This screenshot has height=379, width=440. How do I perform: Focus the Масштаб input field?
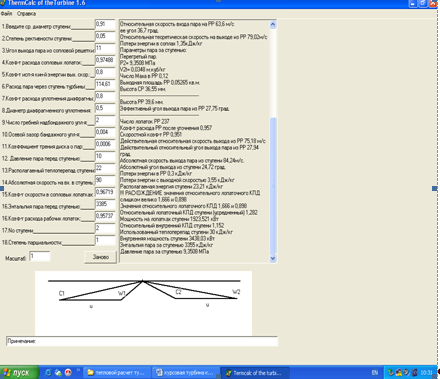[x=40, y=257]
